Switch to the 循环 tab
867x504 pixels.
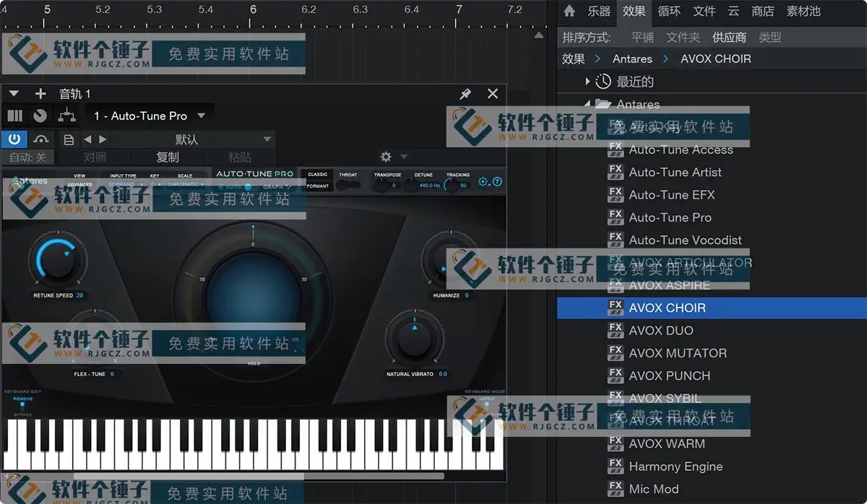point(669,11)
